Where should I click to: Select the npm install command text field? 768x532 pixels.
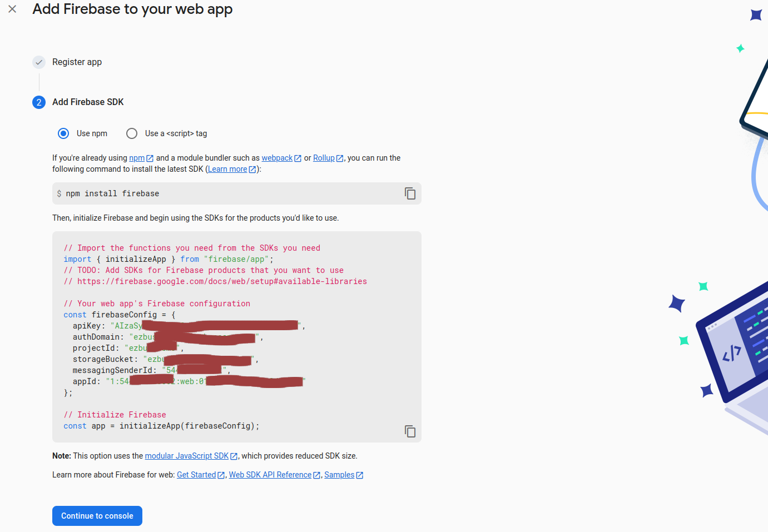222,193
